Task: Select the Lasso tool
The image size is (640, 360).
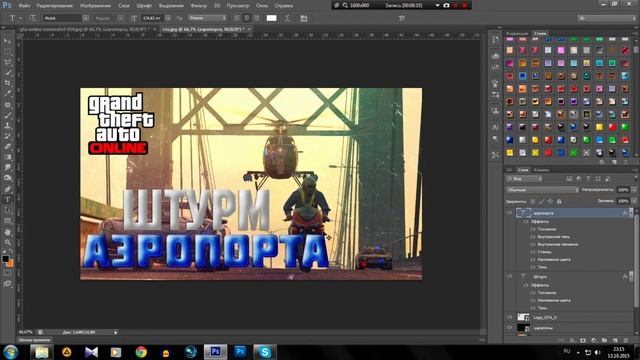Action: [x=7, y=62]
